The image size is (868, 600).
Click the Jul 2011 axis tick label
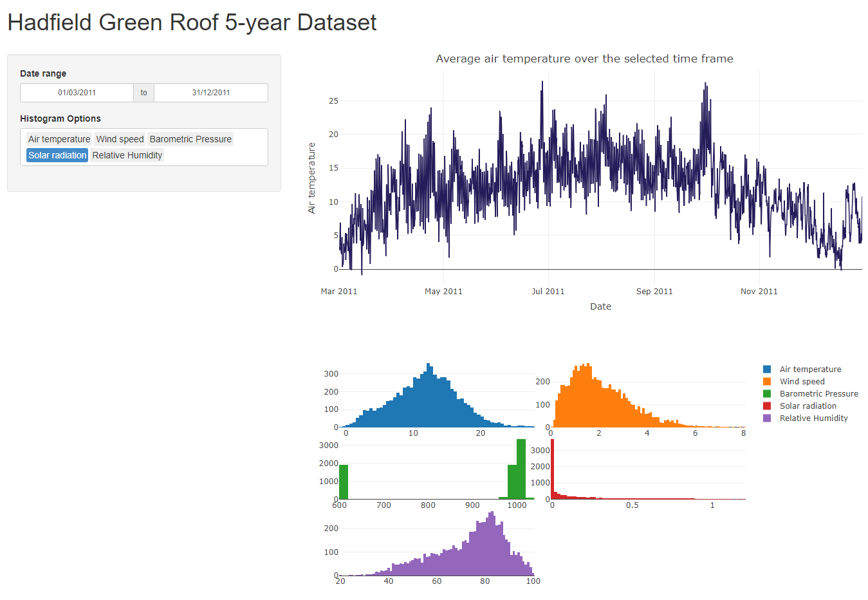point(548,292)
